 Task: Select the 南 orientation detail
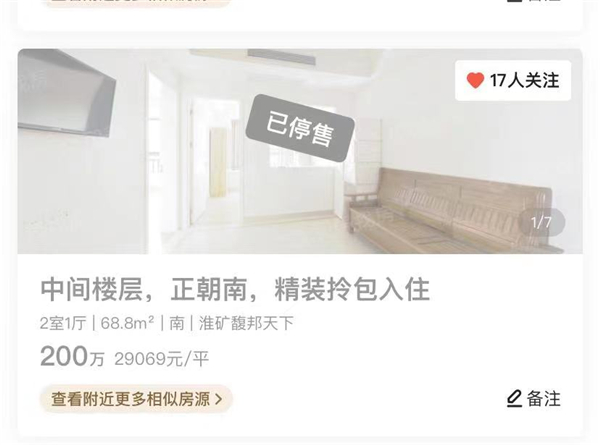pyautogui.click(x=176, y=324)
